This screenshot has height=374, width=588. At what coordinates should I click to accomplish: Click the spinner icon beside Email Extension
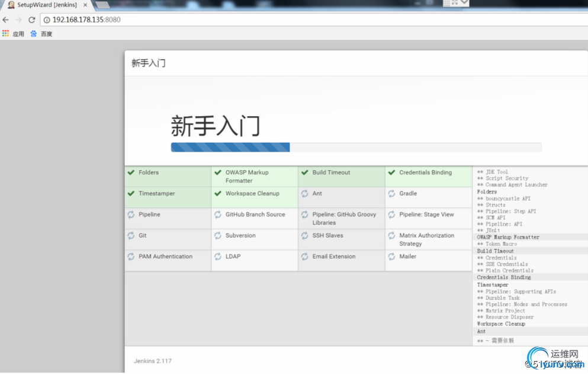coord(304,257)
